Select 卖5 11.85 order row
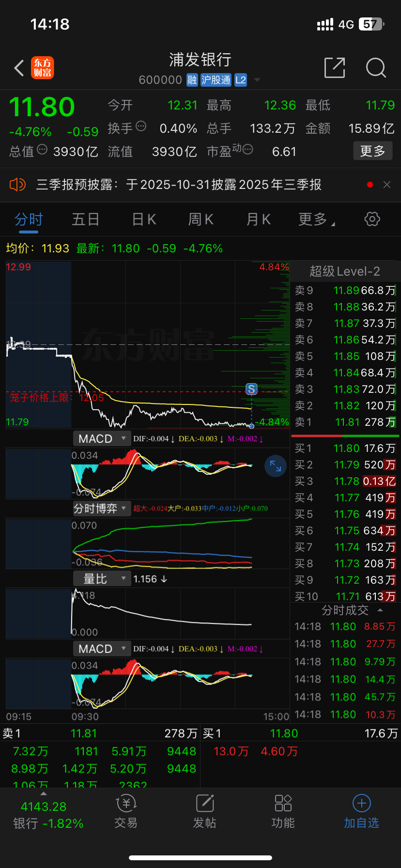This screenshot has width=401, height=868. click(x=345, y=356)
